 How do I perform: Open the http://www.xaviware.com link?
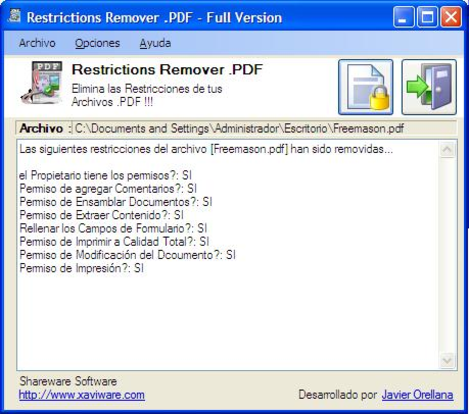(82, 395)
